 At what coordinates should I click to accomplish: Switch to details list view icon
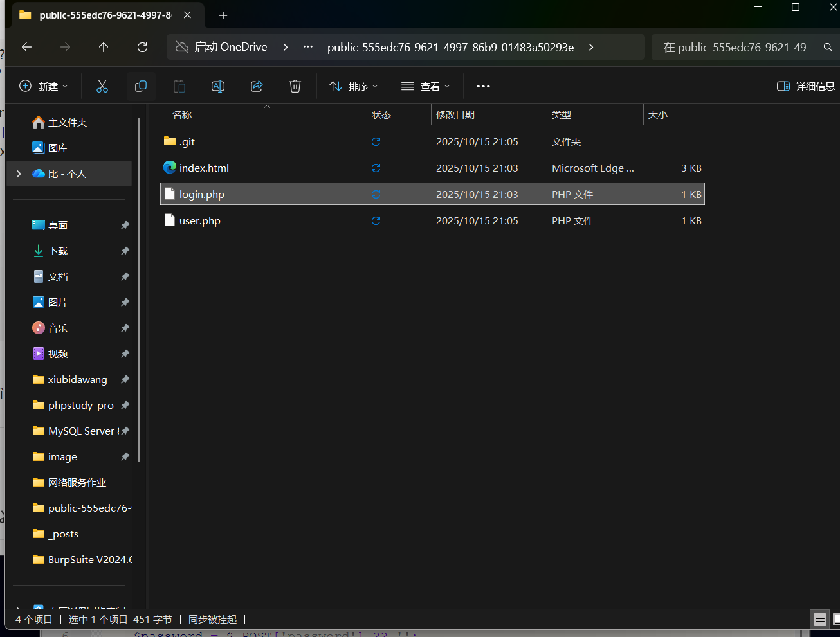click(x=819, y=620)
